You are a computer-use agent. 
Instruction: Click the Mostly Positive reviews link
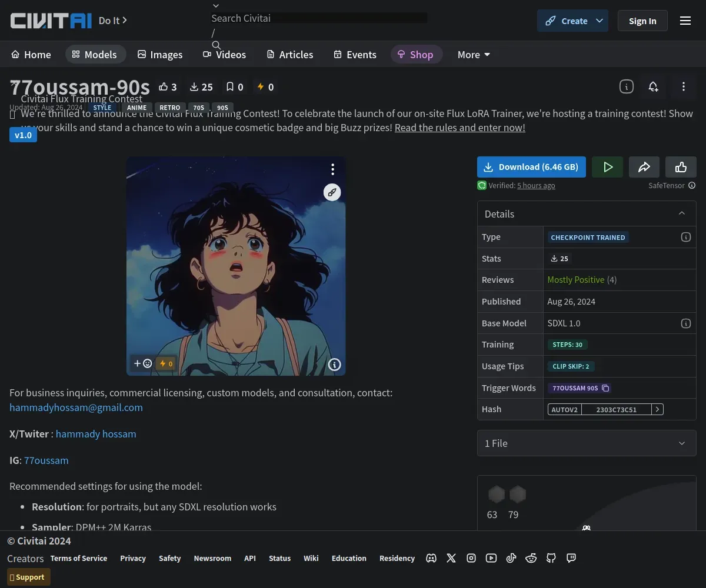pos(576,280)
